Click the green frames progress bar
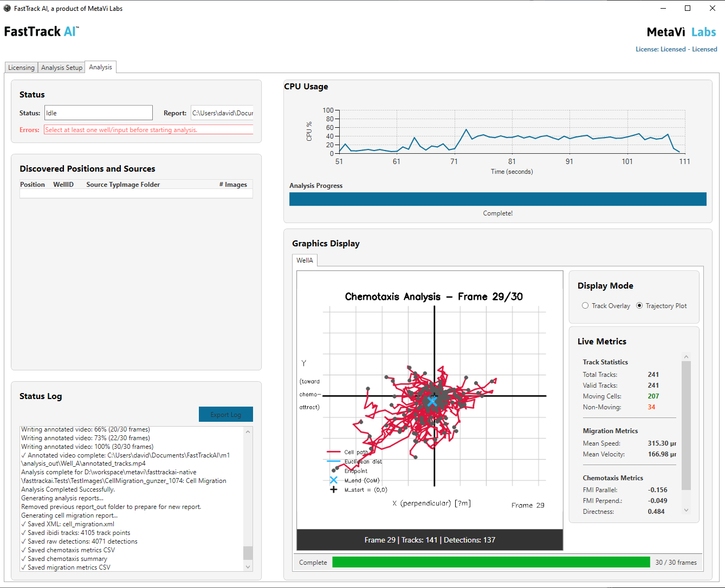Screen dimensions: 725x588 [490, 563]
